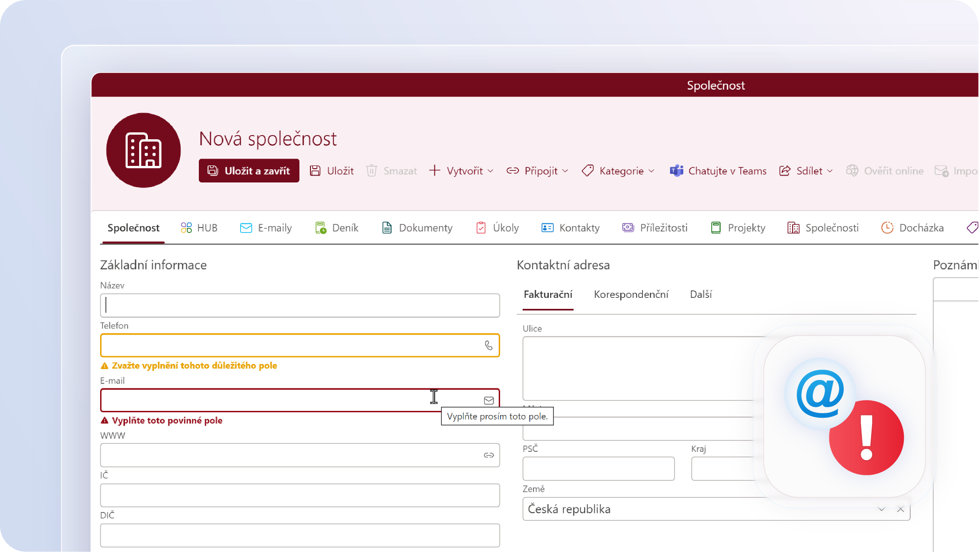Open the Připojit dropdown menu
The height and width of the screenshot is (552, 980).
tap(538, 171)
